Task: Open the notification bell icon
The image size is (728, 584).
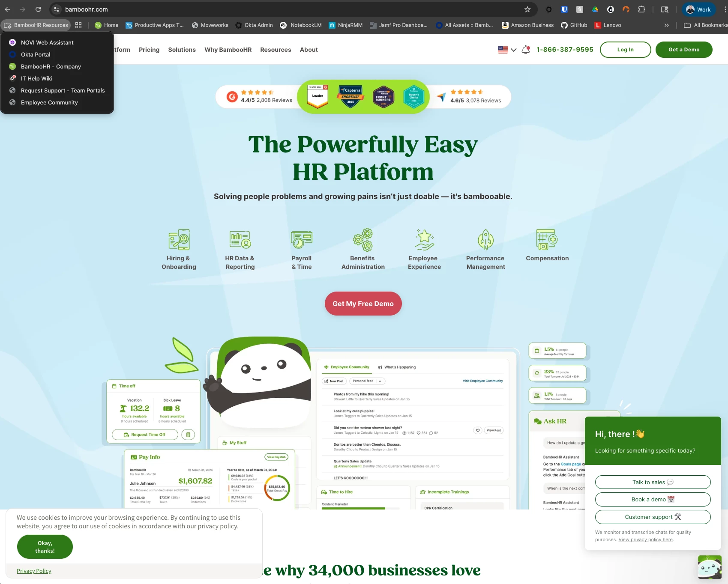Action: pos(526,50)
